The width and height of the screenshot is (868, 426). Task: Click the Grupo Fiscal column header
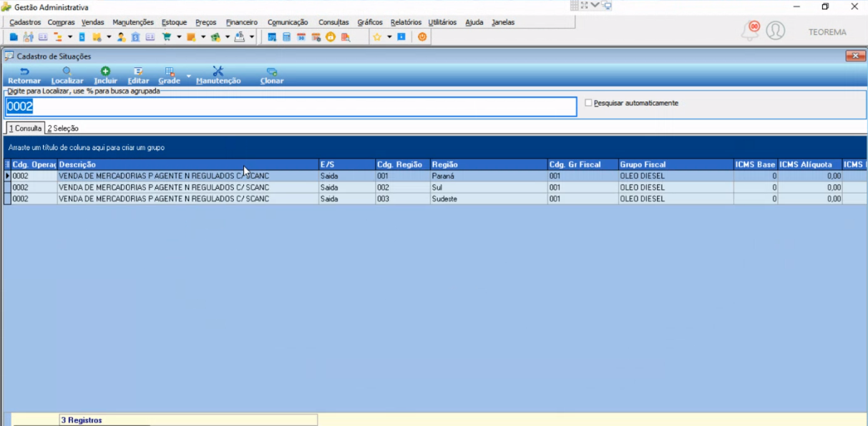pos(676,164)
